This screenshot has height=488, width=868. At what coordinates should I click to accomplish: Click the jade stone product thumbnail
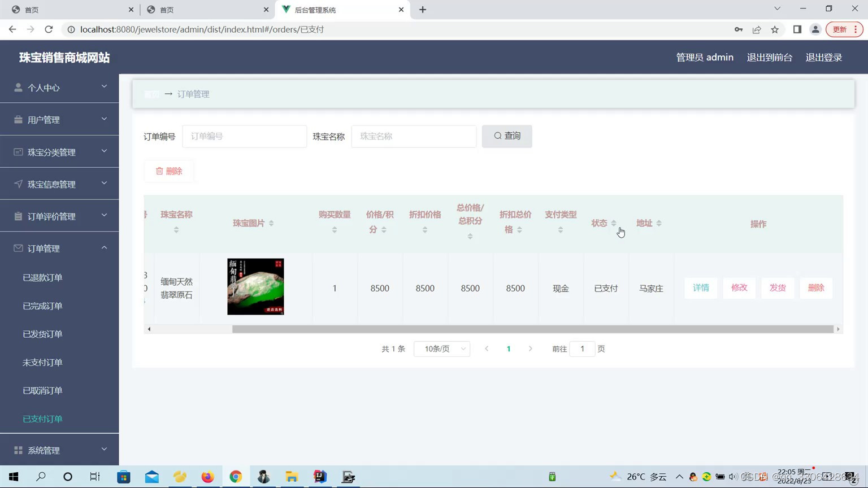[255, 287]
